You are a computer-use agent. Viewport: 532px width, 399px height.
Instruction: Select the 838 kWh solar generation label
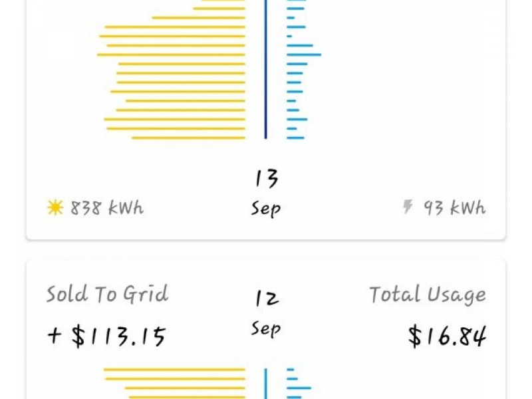[x=107, y=207]
